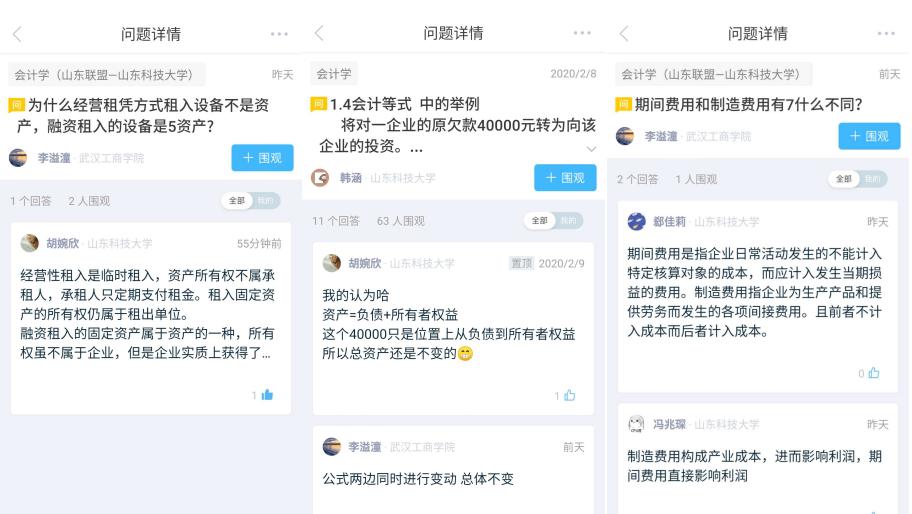Click 围观 button for the 经营租赁 question
The image size is (912, 514).
click(262, 158)
